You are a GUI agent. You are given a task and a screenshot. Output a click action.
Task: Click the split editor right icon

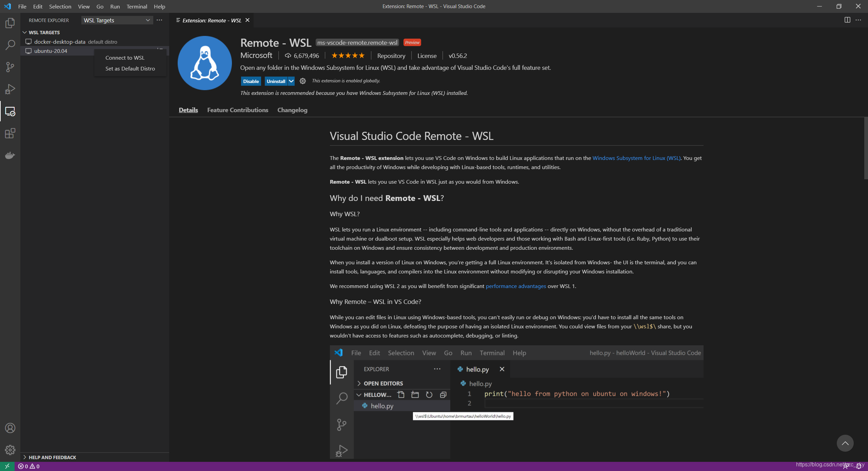click(847, 20)
